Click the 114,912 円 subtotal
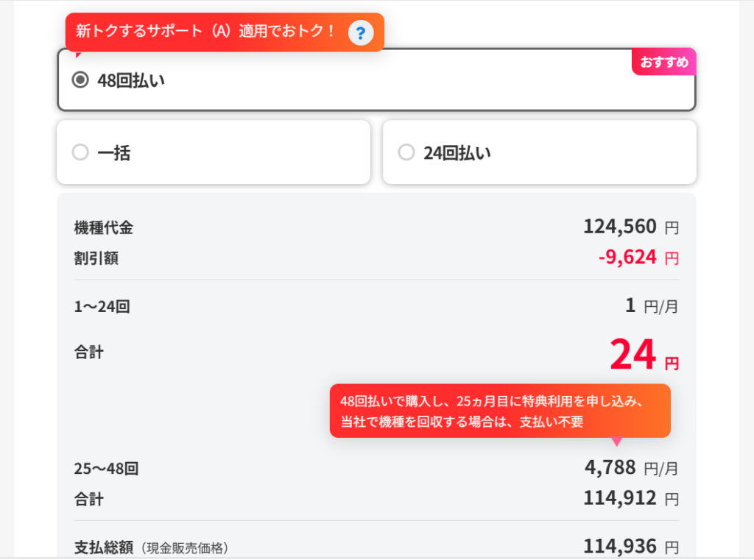 630,498
